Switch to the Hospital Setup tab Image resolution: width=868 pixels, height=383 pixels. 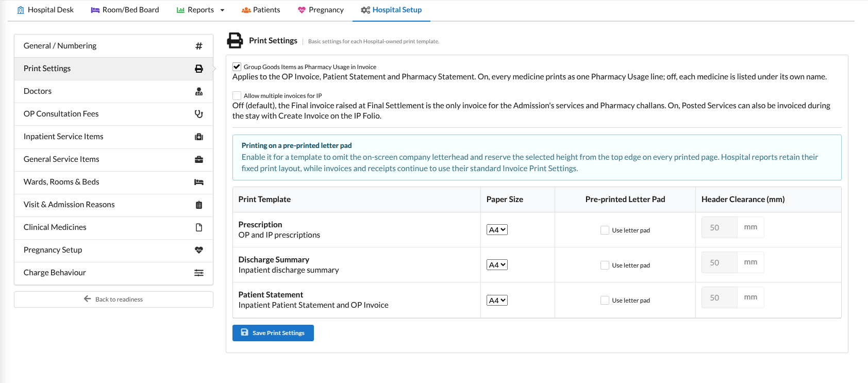(391, 10)
